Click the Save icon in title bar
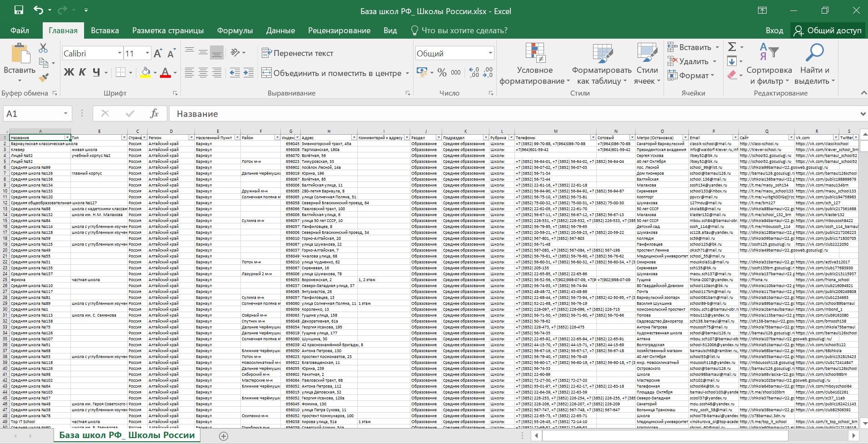This screenshot has height=444, width=868. [x=19, y=10]
